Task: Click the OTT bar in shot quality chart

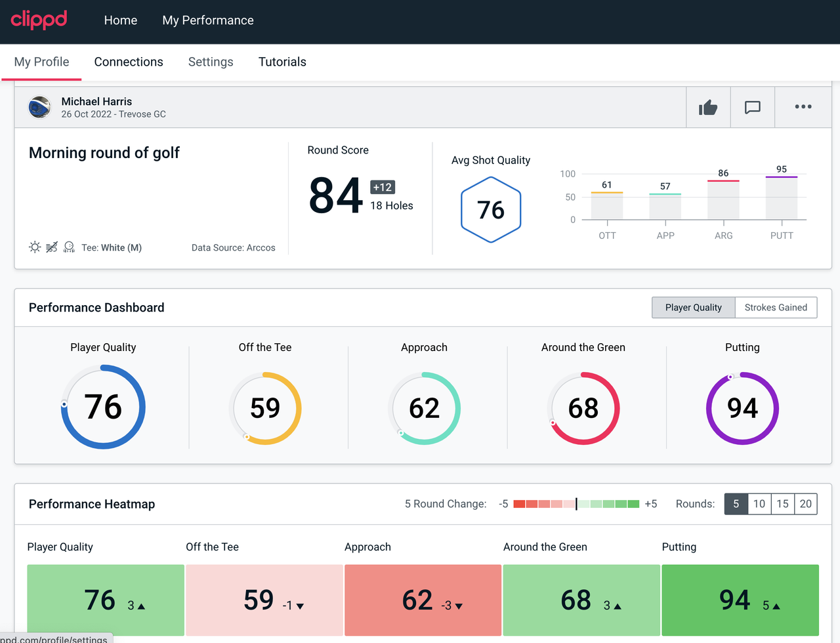Action: tap(607, 206)
